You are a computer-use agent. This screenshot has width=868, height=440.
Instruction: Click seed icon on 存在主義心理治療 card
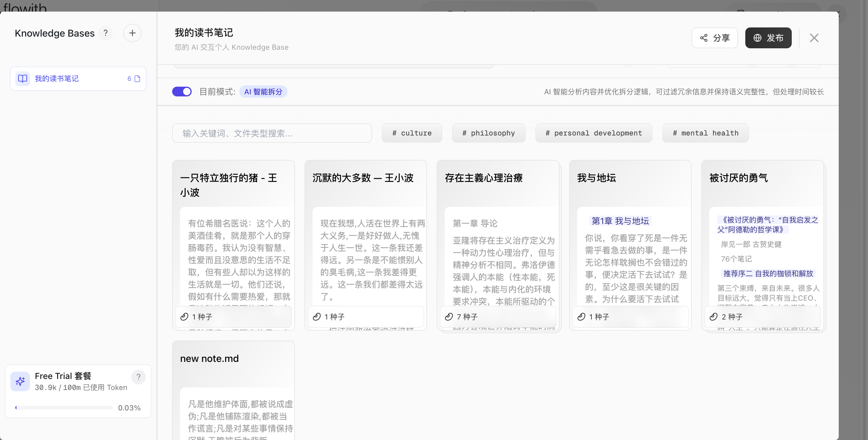[449, 317]
